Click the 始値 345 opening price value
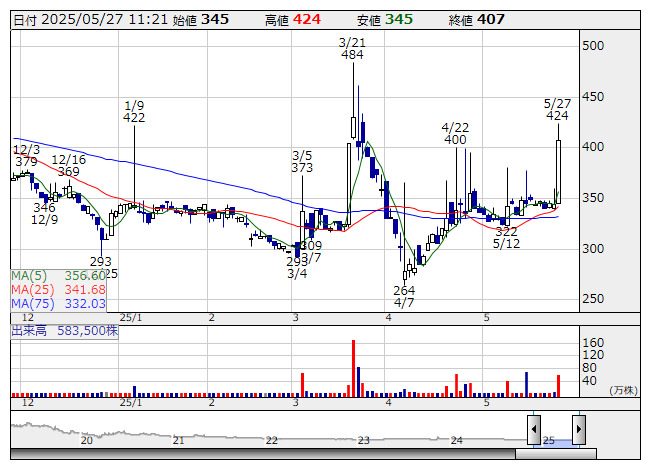Screen dimensions: 653x470 point(201,20)
